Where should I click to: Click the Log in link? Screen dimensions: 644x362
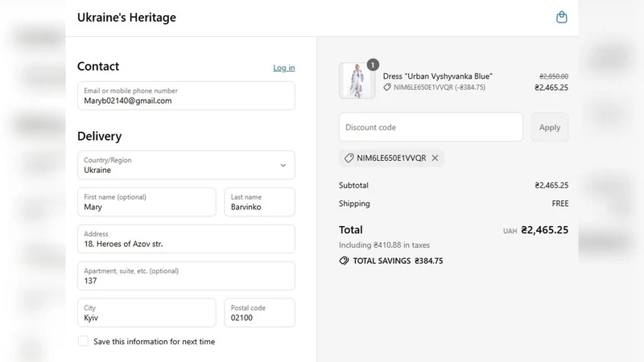click(x=284, y=68)
